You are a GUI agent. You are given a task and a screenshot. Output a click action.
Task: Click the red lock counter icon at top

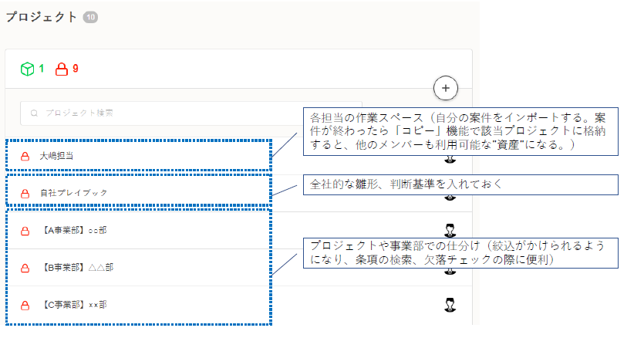pos(62,69)
